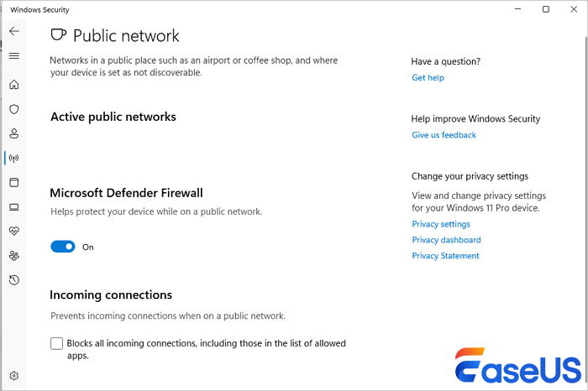Image resolution: width=588 pixels, height=391 pixels.
Task: Open Privacy settings link
Action: pyautogui.click(x=441, y=224)
